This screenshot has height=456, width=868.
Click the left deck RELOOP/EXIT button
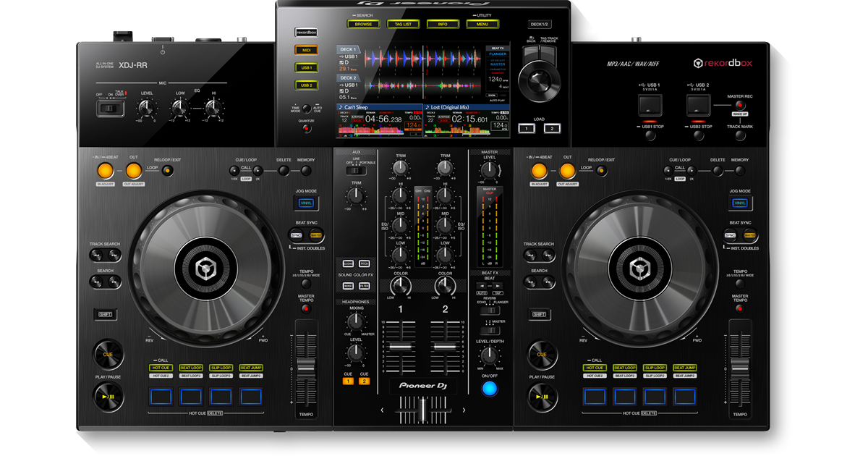(x=168, y=171)
